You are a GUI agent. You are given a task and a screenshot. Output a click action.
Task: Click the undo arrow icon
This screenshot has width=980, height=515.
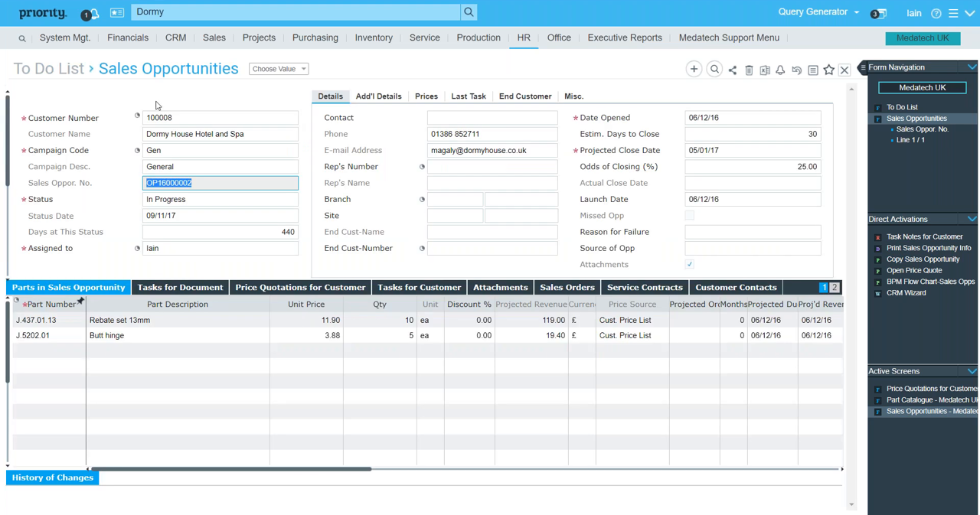(x=796, y=70)
